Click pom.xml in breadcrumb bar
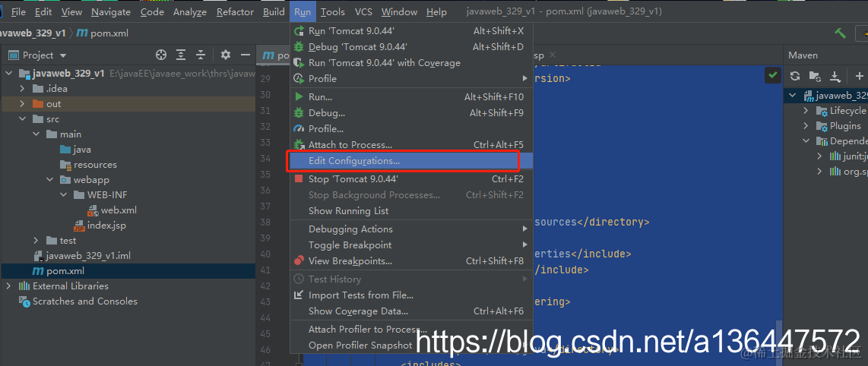The height and width of the screenshot is (366, 868). [103, 33]
